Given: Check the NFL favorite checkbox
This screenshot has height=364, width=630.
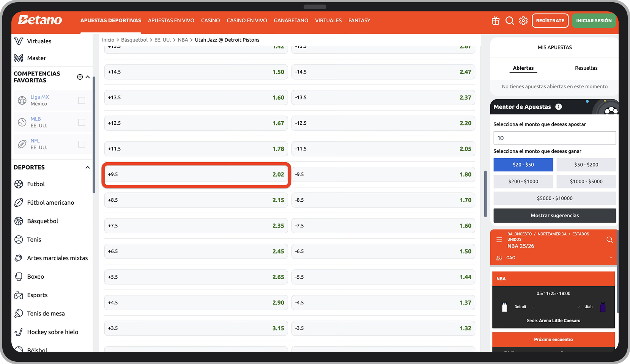Looking at the screenshot, I should 82,144.
